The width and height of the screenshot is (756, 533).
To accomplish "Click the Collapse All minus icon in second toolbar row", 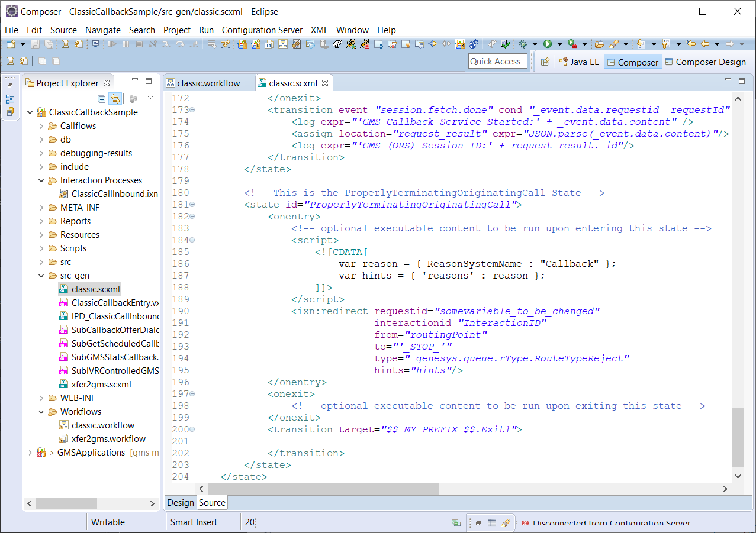I will click(56, 61).
